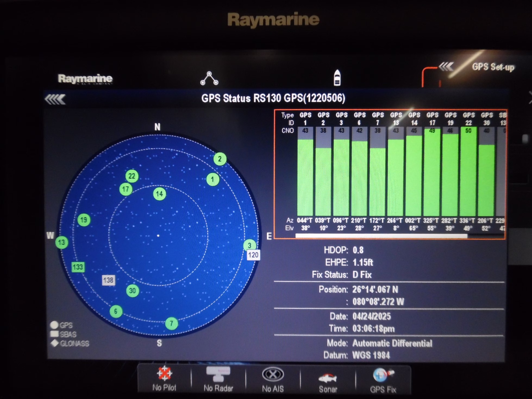Tap satellite 14 on the sky view

(159, 194)
